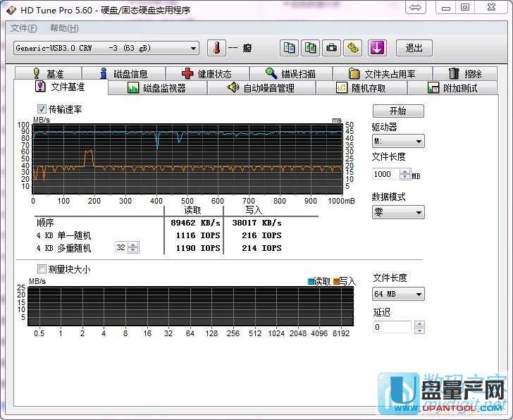The width and height of the screenshot is (513, 420).
Task: Click the 顺序 sequential row label
Action: 45,223
